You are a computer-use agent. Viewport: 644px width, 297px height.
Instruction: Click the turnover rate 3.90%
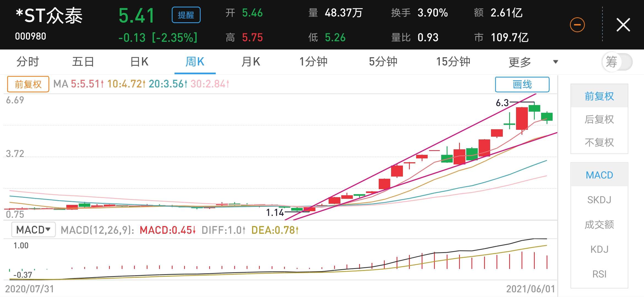coord(433,13)
